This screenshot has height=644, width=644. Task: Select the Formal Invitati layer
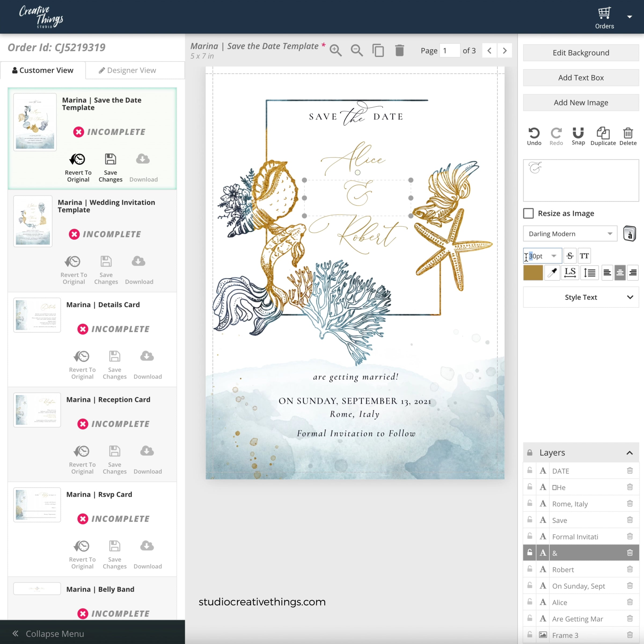click(x=581, y=536)
